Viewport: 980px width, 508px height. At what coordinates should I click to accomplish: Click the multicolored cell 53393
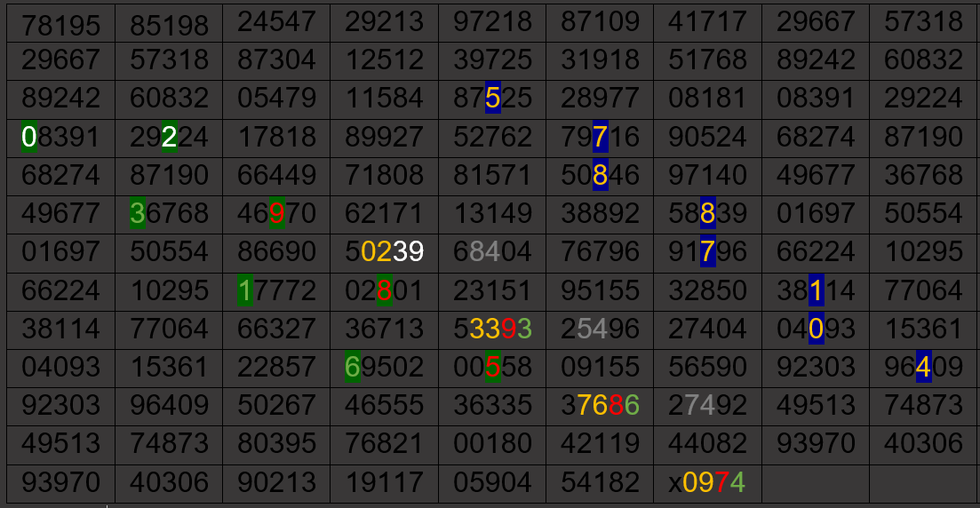click(492, 329)
